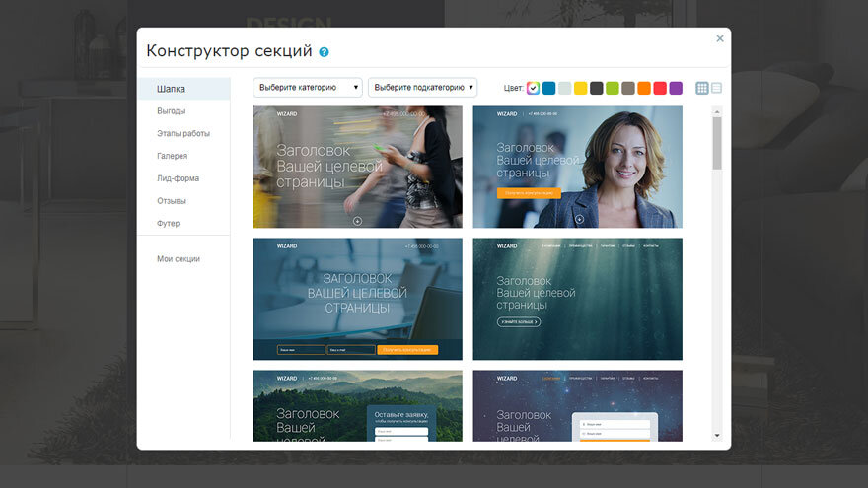The image size is (868, 488).
Task: Open the Мои секции link
Action: pyautogui.click(x=179, y=259)
